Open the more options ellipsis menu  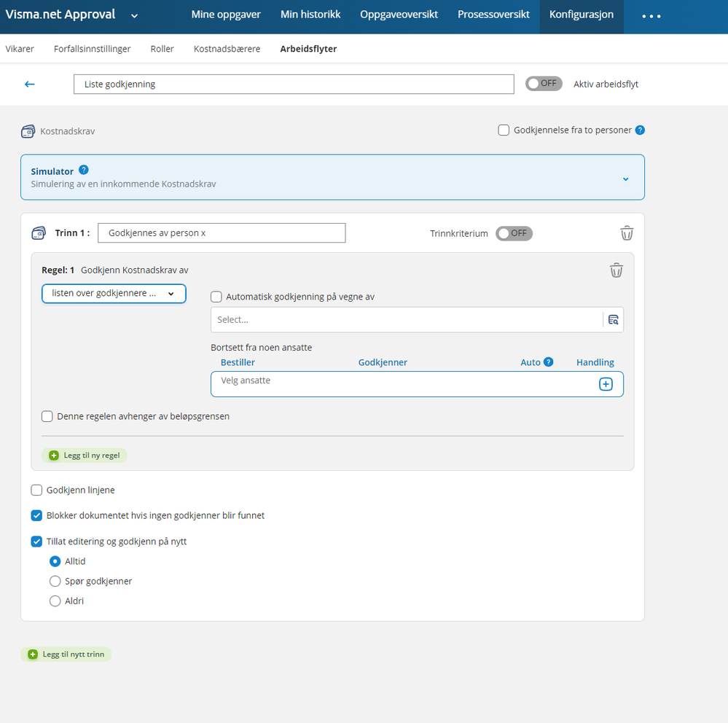(651, 16)
